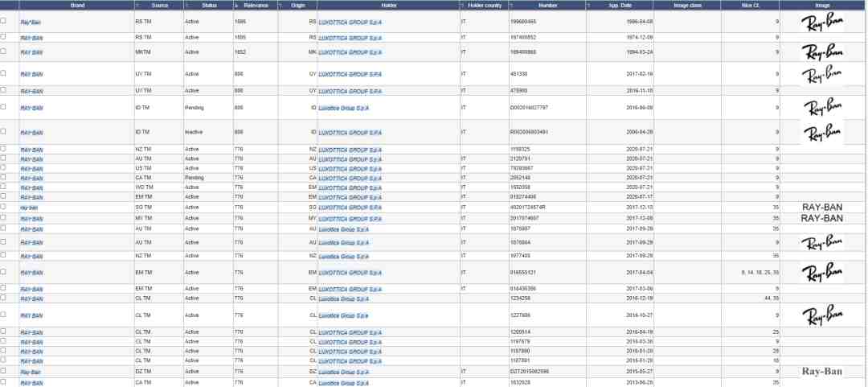Open the Ray-Ban logo in the CL TM 2016-10-27 row
This screenshot has height=387, width=868.
pyautogui.click(x=822, y=315)
